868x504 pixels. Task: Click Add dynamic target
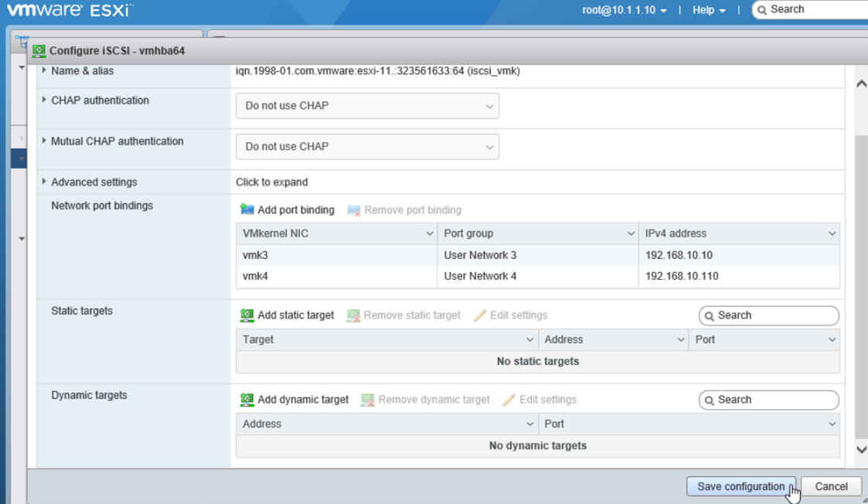pos(294,400)
